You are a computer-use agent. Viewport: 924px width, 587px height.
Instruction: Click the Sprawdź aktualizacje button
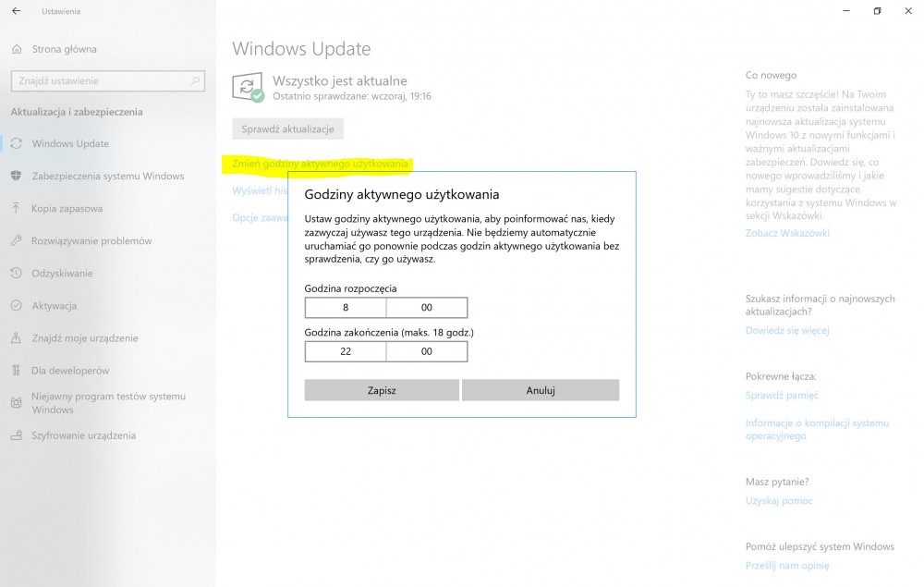coord(287,129)
